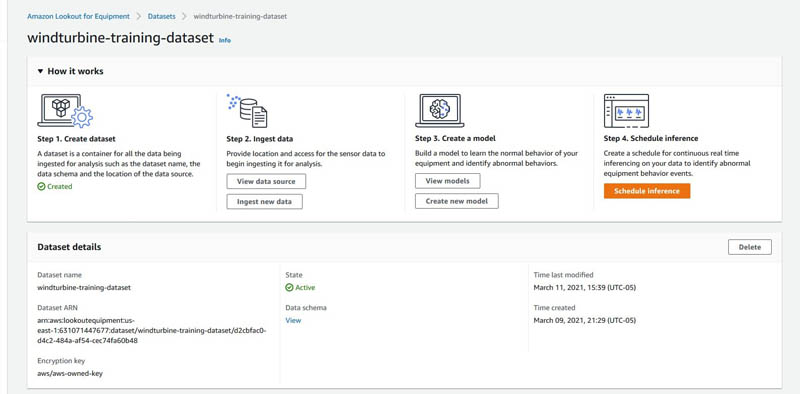
Task: Click the View data source button
Action: pyautogui.click(x=266, y=181)
